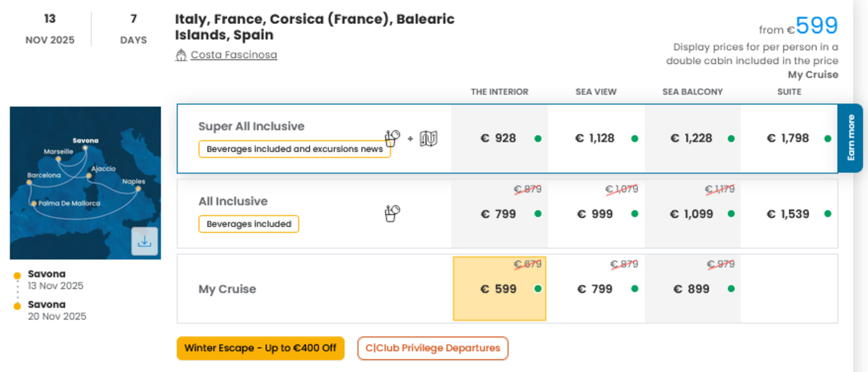868x372 pixels.
Task: Select All Inclusive sea view at €999
Action: pyautogui.click(x=596, y=214)
